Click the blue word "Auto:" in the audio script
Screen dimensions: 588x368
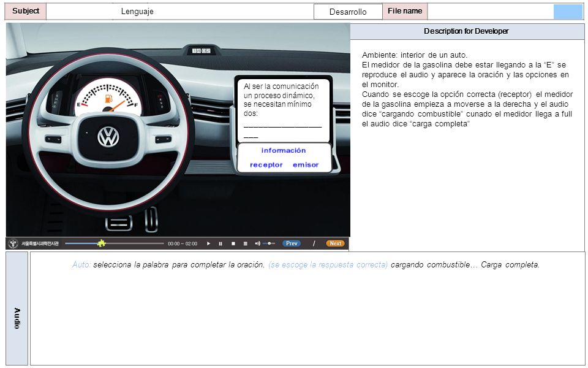[81, 265]
